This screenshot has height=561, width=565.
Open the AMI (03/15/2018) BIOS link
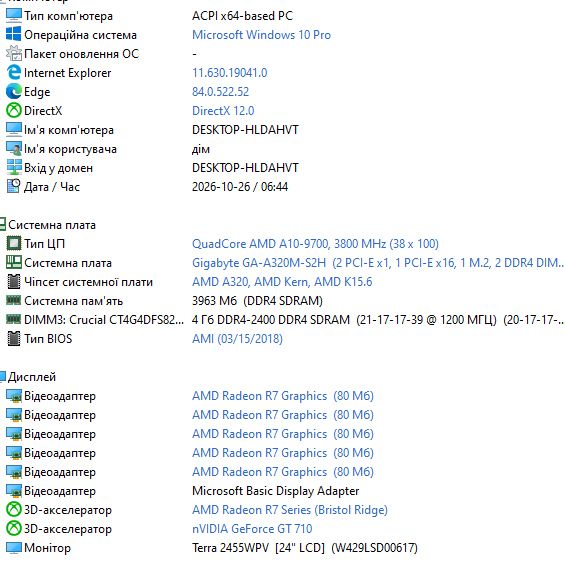[237, 339]
